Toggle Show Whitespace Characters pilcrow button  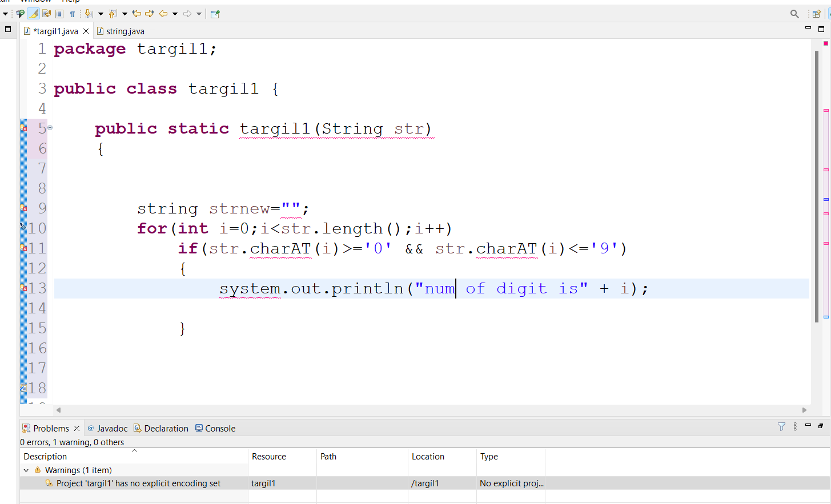tap(73, 14)
